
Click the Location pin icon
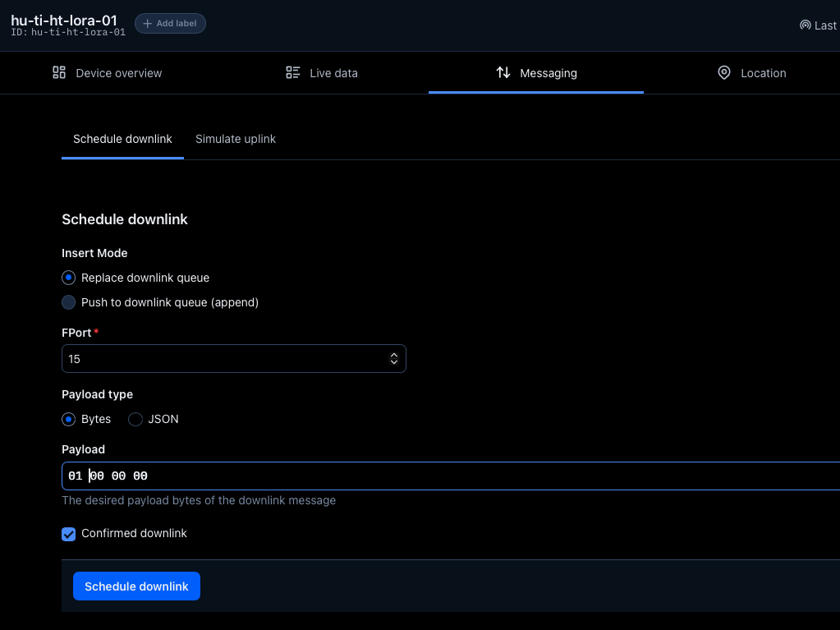click(x=724, y=73)
